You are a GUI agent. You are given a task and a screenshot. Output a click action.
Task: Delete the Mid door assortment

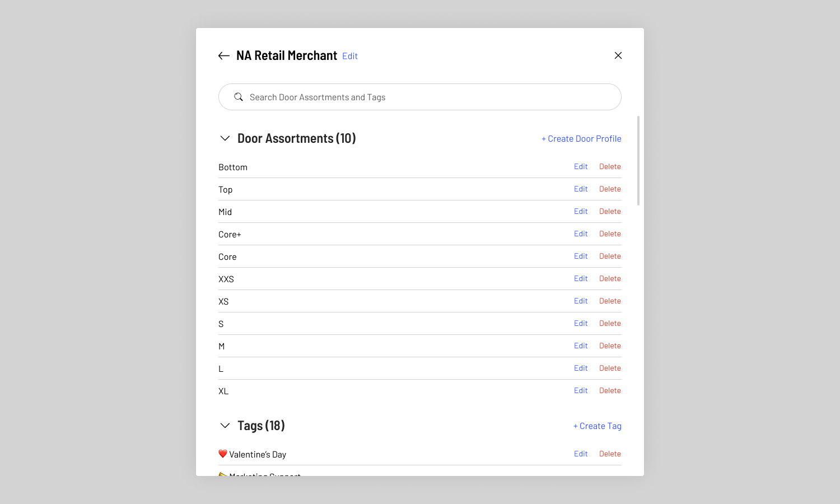pos(610,211)
